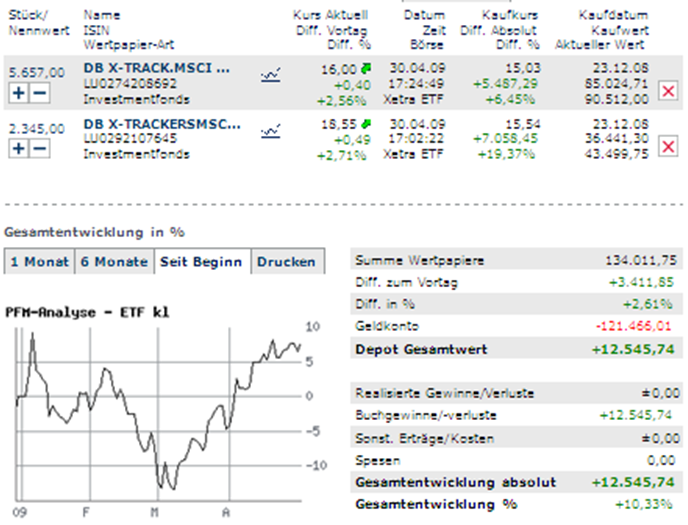
Task: Click minus button for DB X-TRACK.MSCI position
Action: point(38,92)
